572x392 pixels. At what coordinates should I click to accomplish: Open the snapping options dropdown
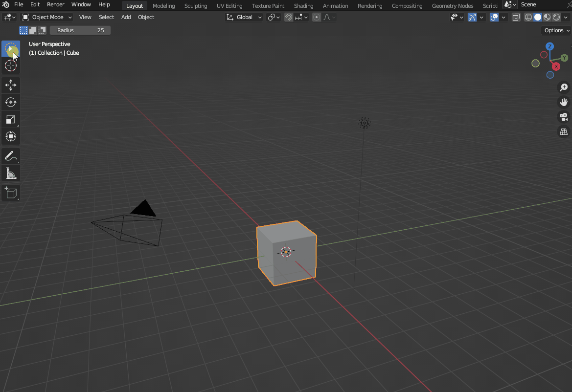[x=302, y=17]
